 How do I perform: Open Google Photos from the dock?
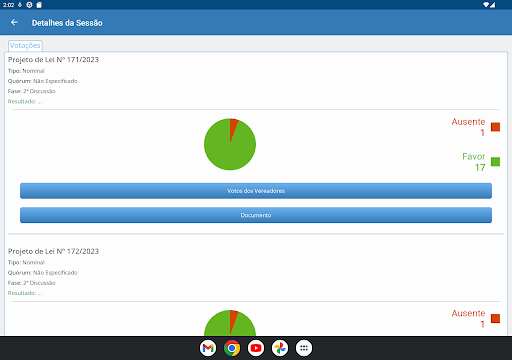(x=280, y=348)
